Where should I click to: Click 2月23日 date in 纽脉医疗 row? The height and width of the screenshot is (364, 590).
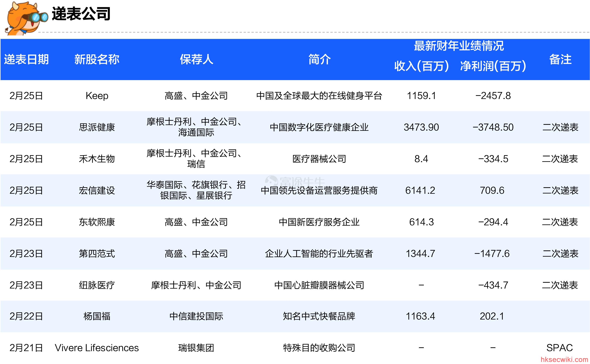point(26,285)
